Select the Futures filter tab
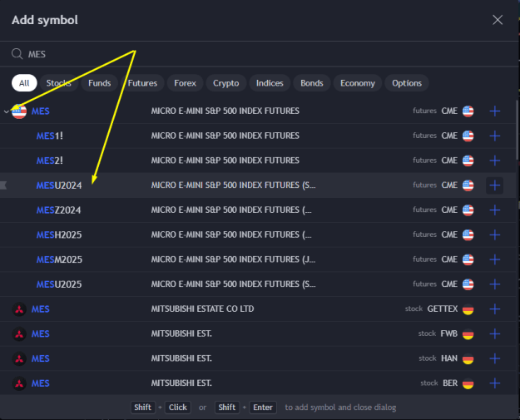The width and height of the screenshot is (520, 420). [142, 83]
